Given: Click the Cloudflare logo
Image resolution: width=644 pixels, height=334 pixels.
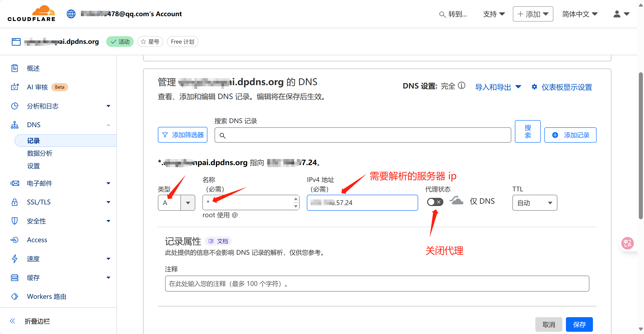Looking at the screenshot, I should (x=31, y=14).
